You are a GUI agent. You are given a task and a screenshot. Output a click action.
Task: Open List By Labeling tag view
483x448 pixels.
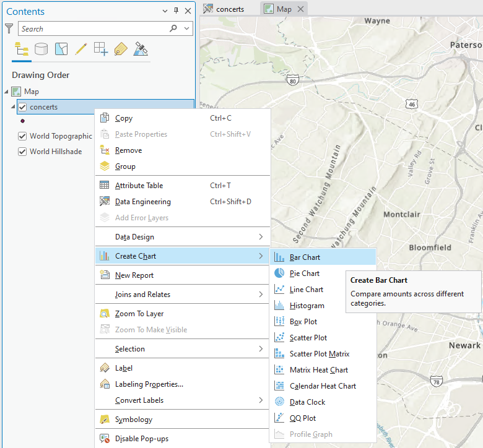coord(121,50)
